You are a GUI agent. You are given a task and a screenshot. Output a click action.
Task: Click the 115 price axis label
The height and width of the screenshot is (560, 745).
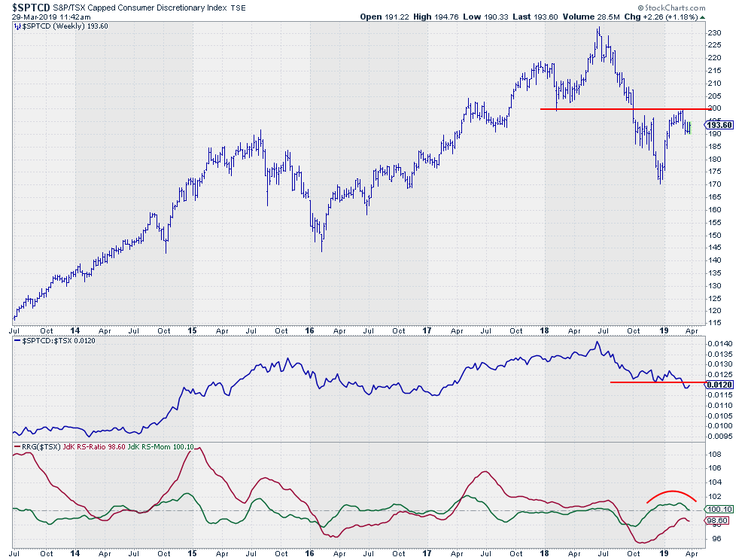click(714, 323)
